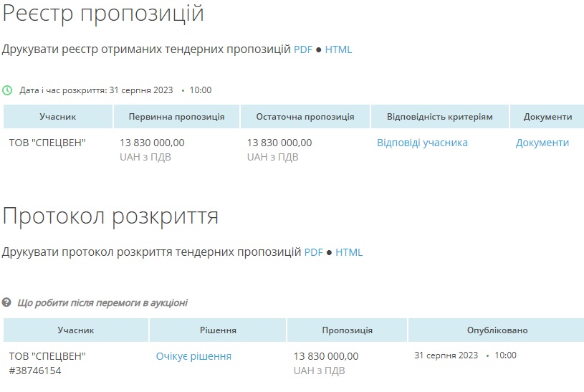Click 'Учасник' header in the registry table
584x392 pixels.
58,117
